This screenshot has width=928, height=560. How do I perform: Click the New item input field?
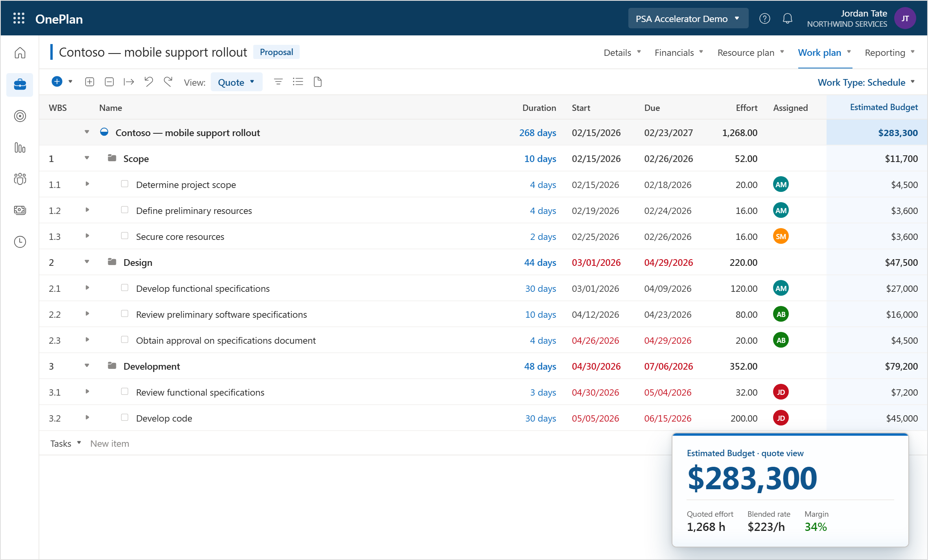pos(110,443)
